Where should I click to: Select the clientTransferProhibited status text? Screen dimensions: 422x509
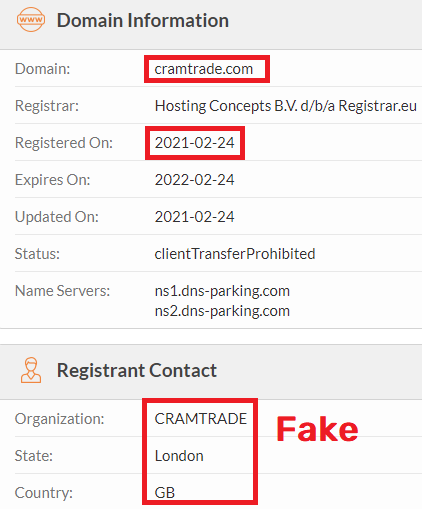[235, 254]
